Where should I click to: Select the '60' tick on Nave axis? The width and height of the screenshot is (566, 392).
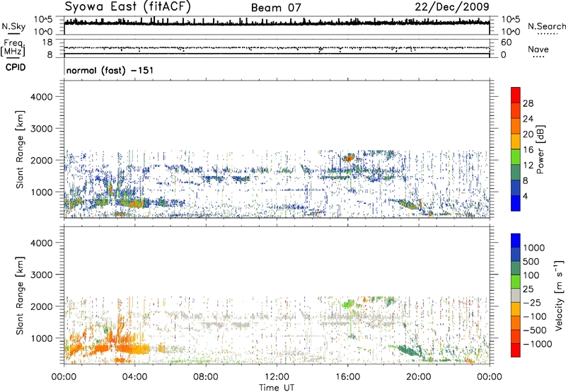506,42
